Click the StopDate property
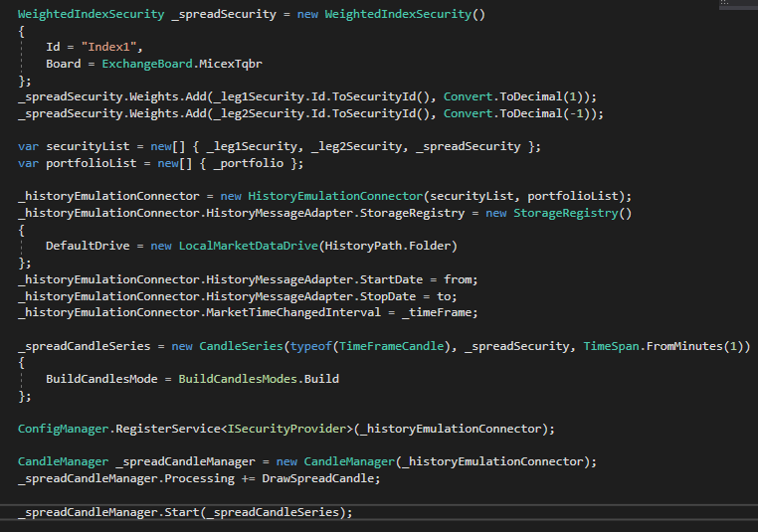The image size is (758, 532). tap(388, 296)
